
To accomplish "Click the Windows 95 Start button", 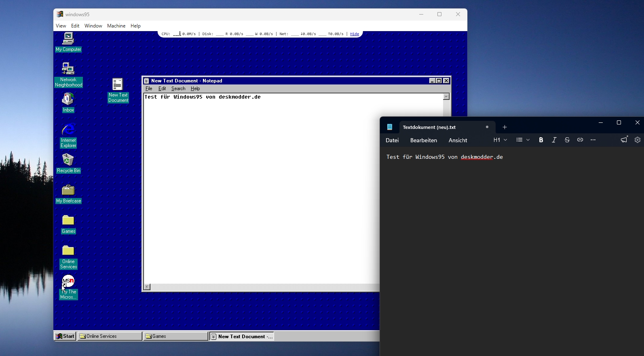I will pos(65,336).
